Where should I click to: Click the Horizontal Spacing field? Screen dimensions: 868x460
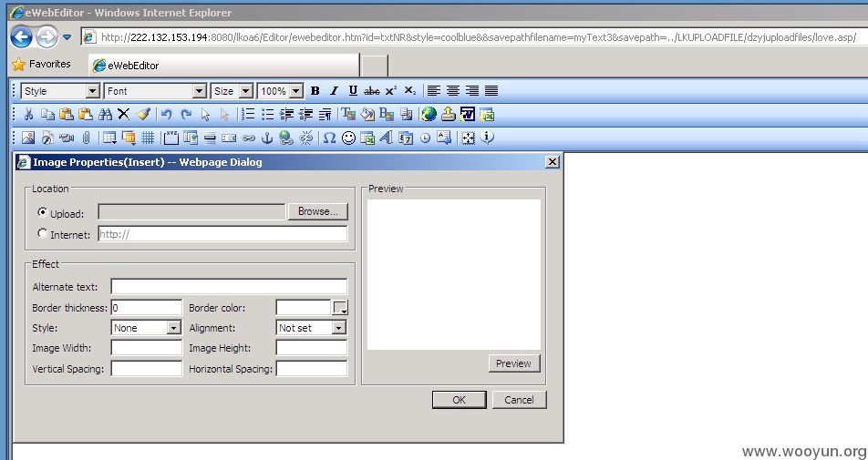point(312,368)
